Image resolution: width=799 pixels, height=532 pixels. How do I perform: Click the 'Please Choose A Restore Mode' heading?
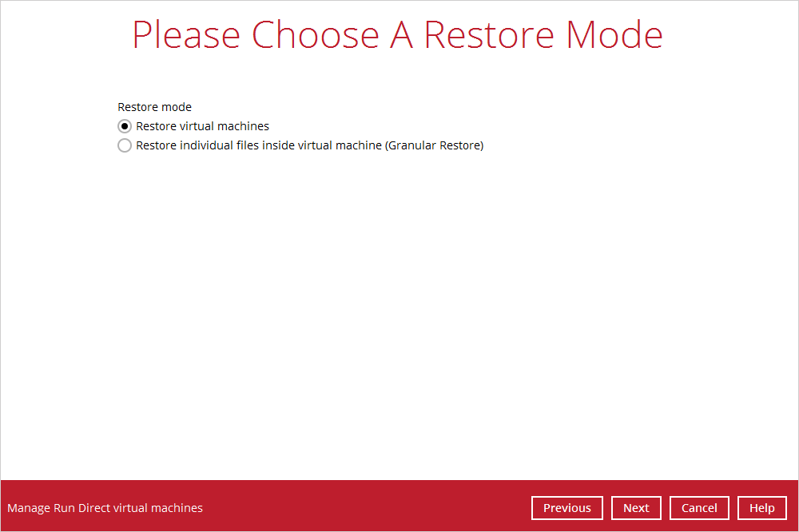[x=397, y=35]
